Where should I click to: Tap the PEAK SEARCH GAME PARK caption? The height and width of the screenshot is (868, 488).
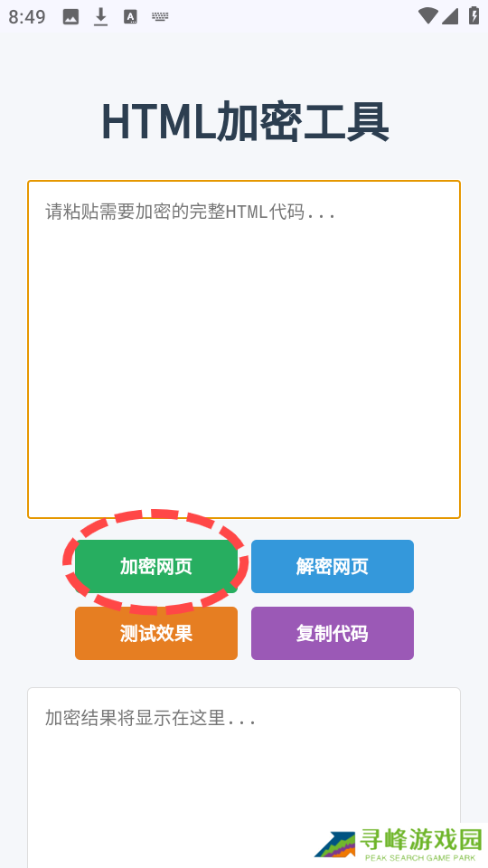(420, 858)
